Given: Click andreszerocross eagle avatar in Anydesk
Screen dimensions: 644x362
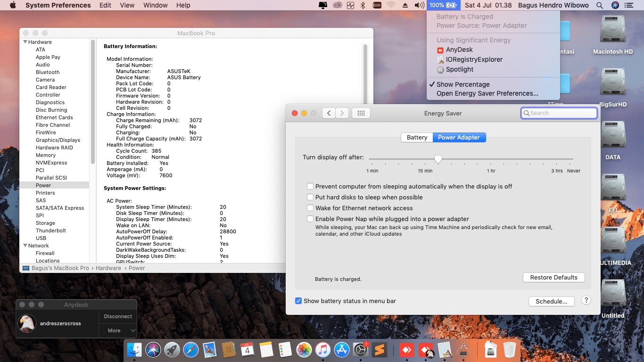Looking at the screenshot, I should point(27,323).
